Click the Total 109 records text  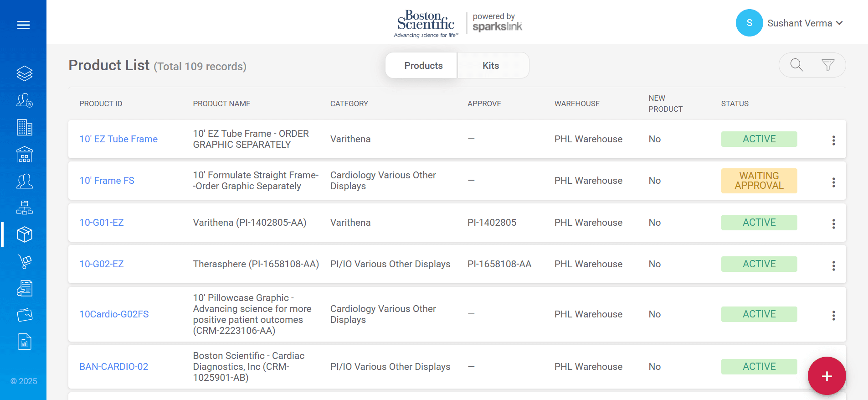(200, 67)
